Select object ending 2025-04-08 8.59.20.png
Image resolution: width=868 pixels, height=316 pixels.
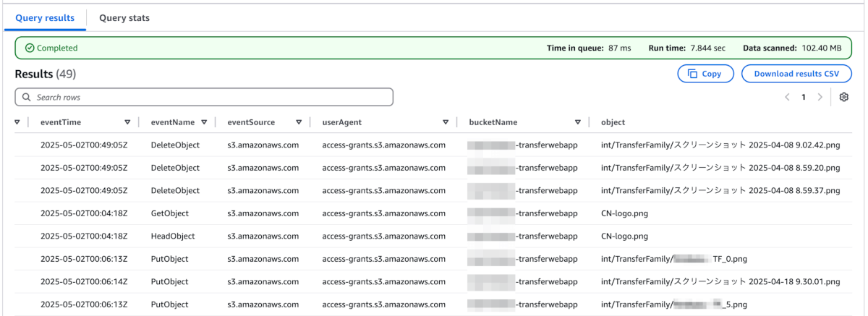[x=720, y=168]
